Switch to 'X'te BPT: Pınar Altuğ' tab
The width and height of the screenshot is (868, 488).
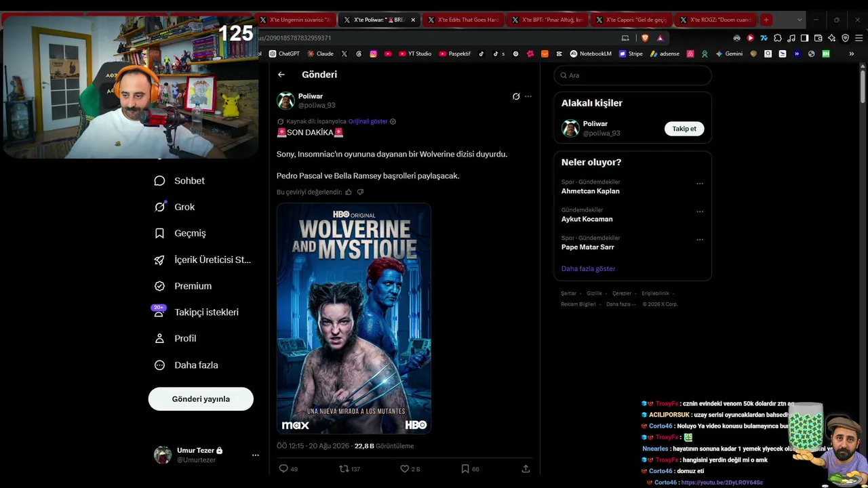[548, 20]
